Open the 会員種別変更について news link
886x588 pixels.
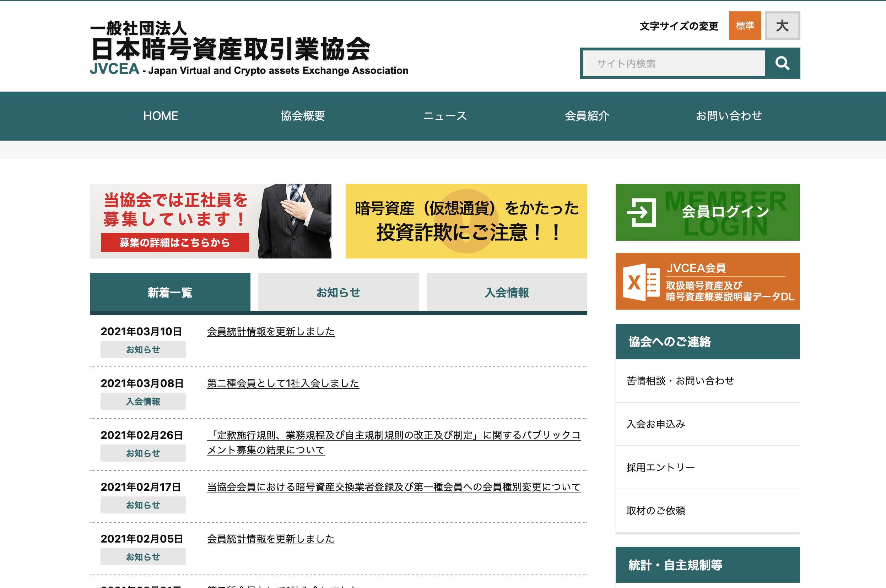[x=394, y=487]
